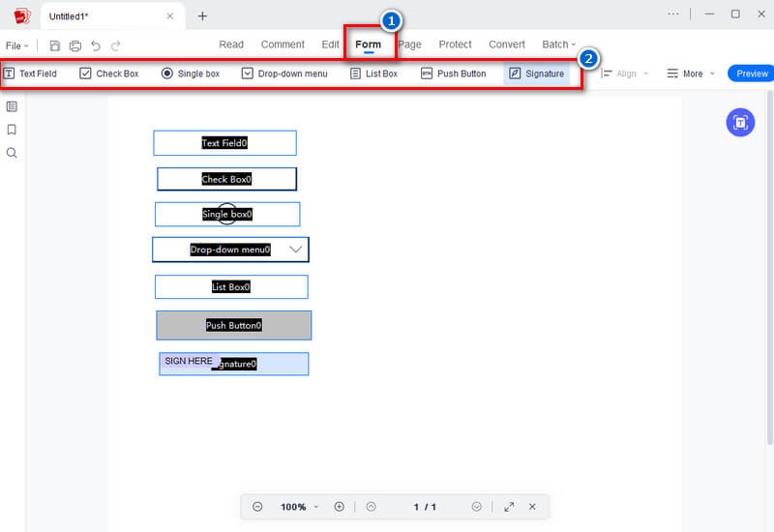This screenshot has height=532, width=774.
Task: Open a new tab with plus icon
Action: pyautogui.click(x=202, y=16)
